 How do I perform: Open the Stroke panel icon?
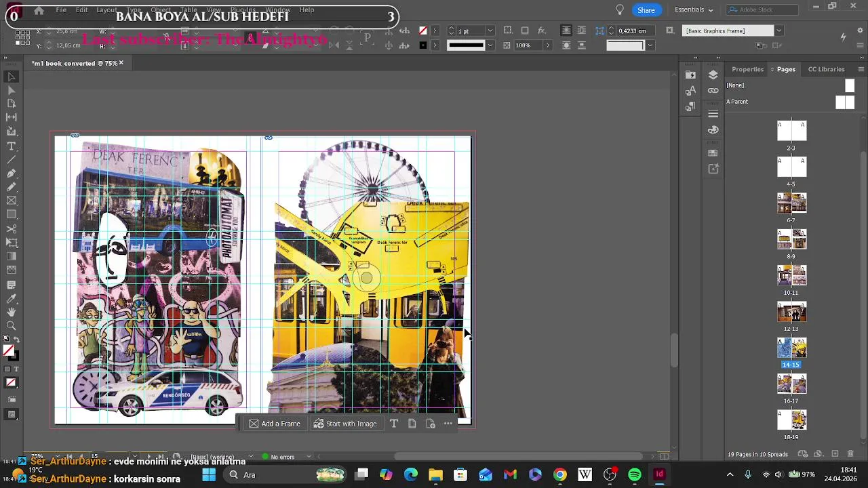click(713, 114)
